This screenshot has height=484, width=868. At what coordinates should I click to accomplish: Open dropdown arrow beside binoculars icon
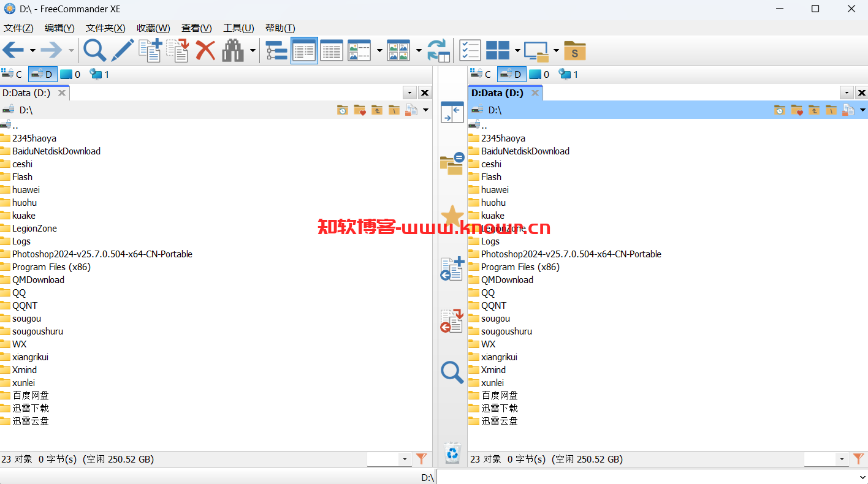253,51
